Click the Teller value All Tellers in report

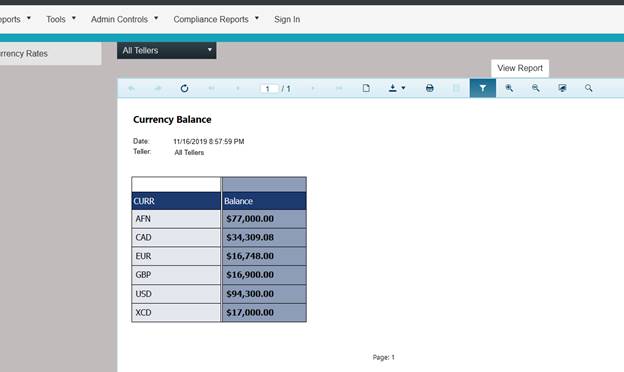click(x=189, y=152)
